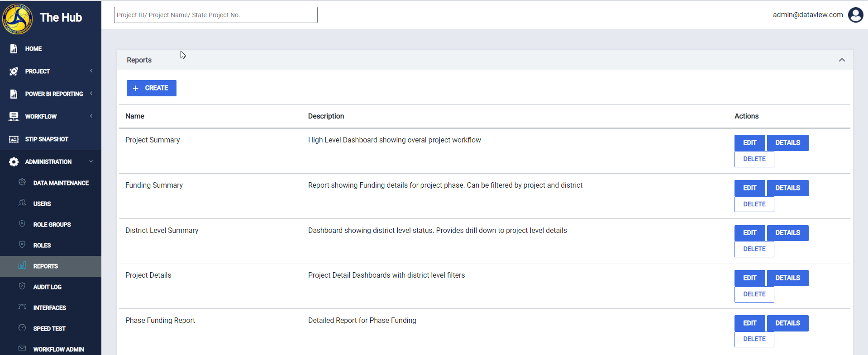
Task: Edit the District Level Summary report
Action: (x=749, y=233)
